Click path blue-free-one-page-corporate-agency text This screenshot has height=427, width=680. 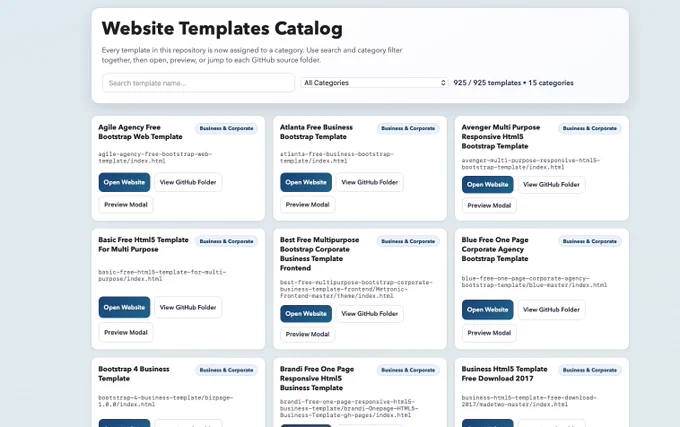point(534,282)
